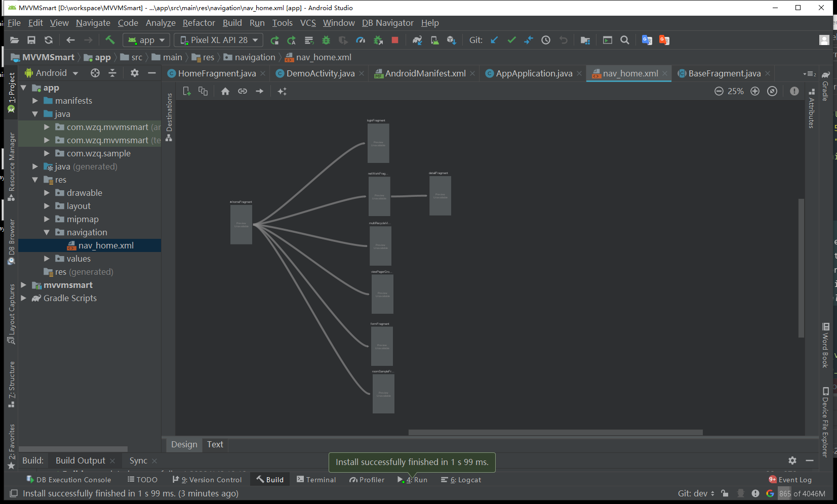Open the Pixel XL API 28 device dropdown

218,40
